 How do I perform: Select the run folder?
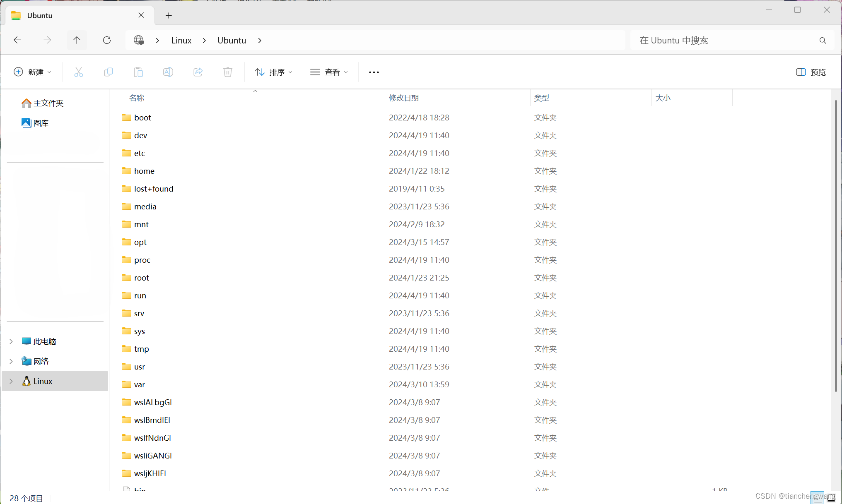pyautogui.click(x=140, y=295)
